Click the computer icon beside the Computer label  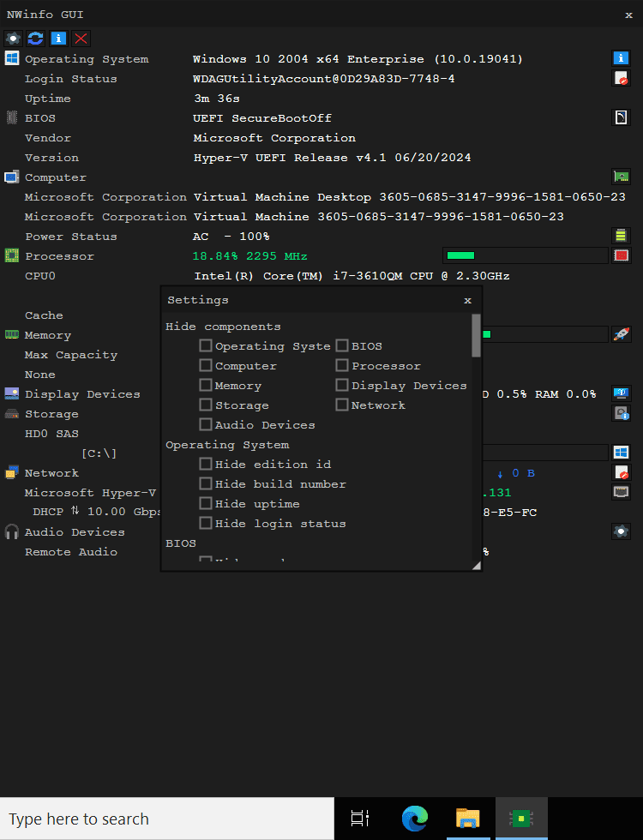coord(12,177)
